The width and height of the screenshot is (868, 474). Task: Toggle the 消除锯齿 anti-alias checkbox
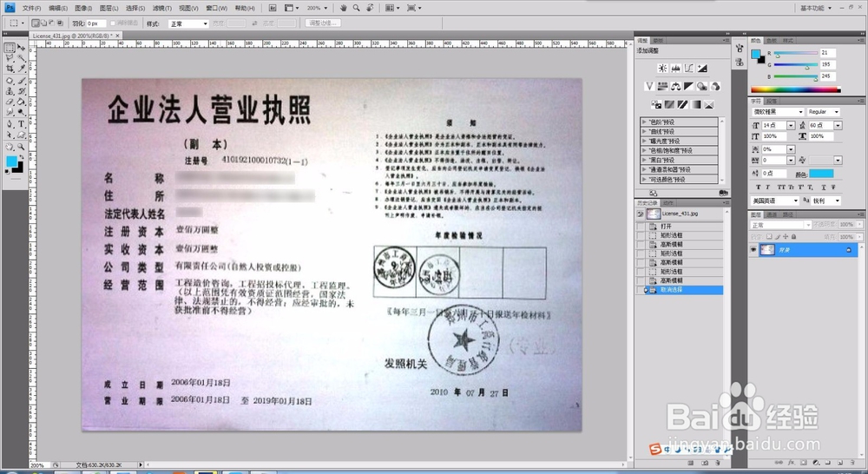113,23
